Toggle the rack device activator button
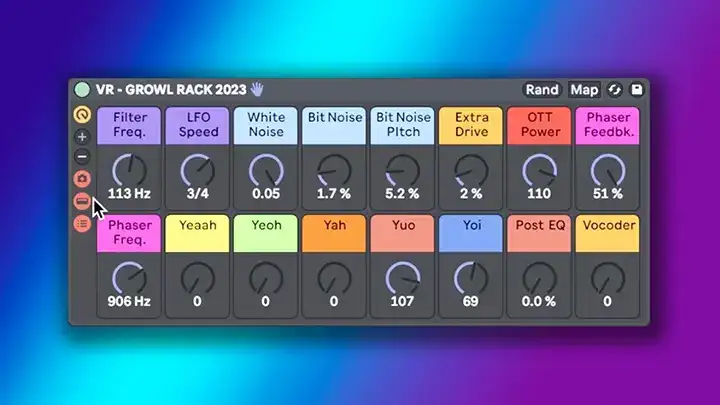This screenshot has width=720, height=405. 82,90
